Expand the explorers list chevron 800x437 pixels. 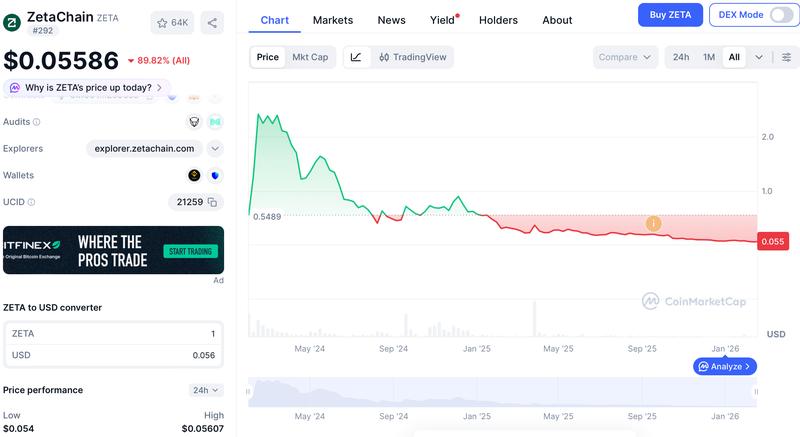(x=215, y=149)
